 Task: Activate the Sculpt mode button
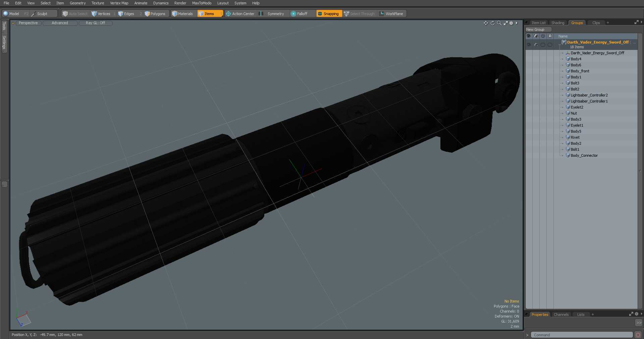point(44,14)
